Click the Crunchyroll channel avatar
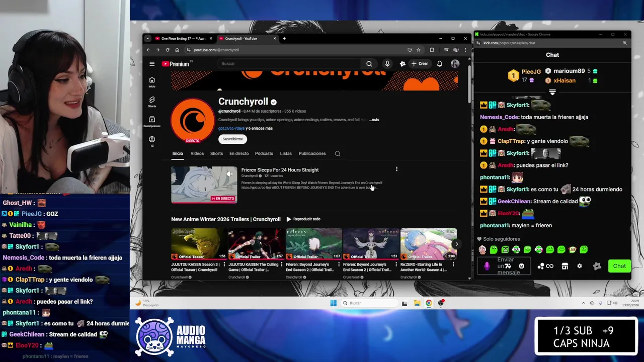The image size is (644, 362). [193, 121]
